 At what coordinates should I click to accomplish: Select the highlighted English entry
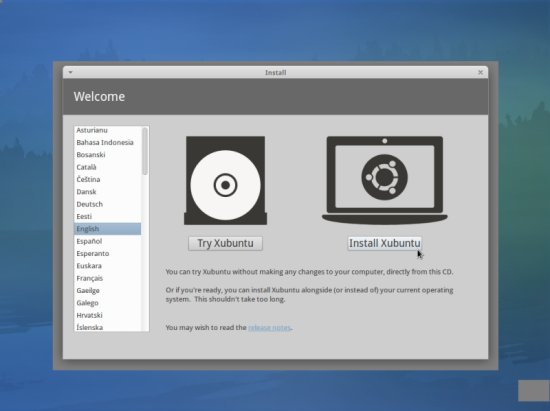(x=107, y=229)
